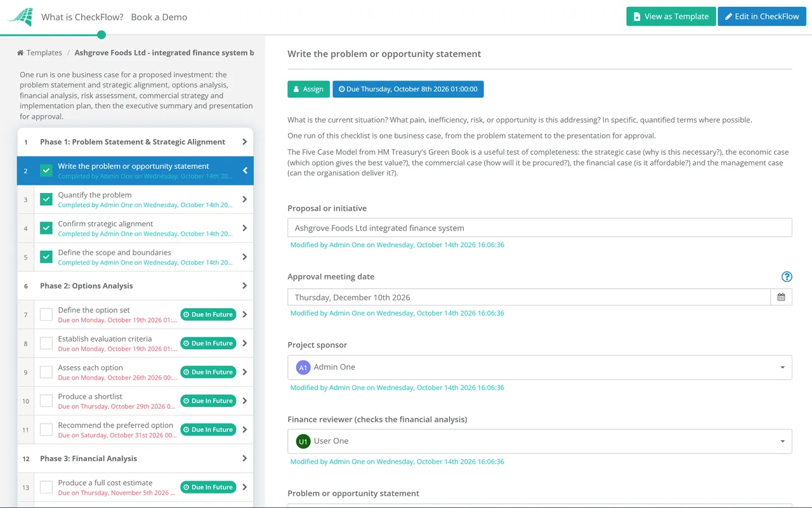The width and height of the screenshot is (812, 508).
Task: Open the calendar picker for approval meeting date
Action: click(x=781, y=297)
